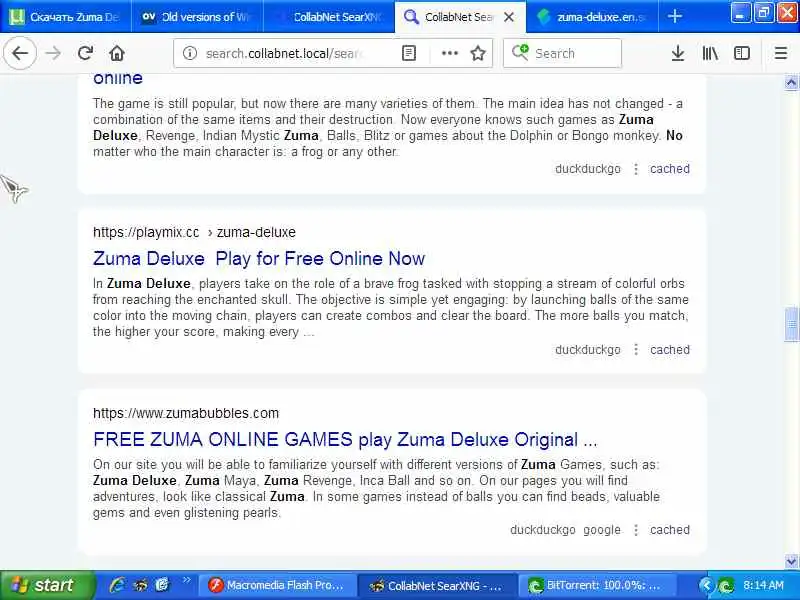Screen dimensions: 800x600
Task: Toggle the sidebar view
Action: point(741,53)
